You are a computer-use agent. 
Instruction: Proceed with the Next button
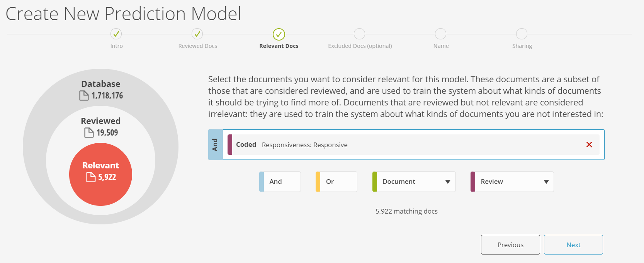coord(573,244)
